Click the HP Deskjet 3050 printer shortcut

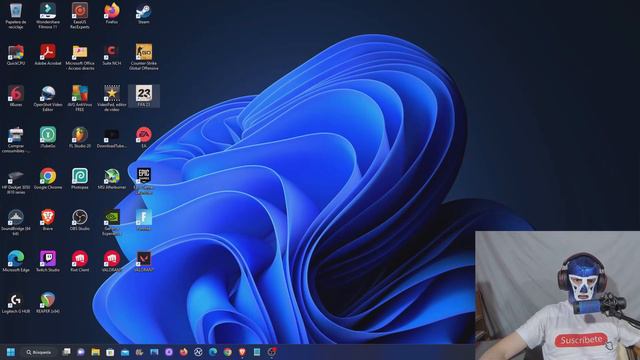click(x=16, y=181)
